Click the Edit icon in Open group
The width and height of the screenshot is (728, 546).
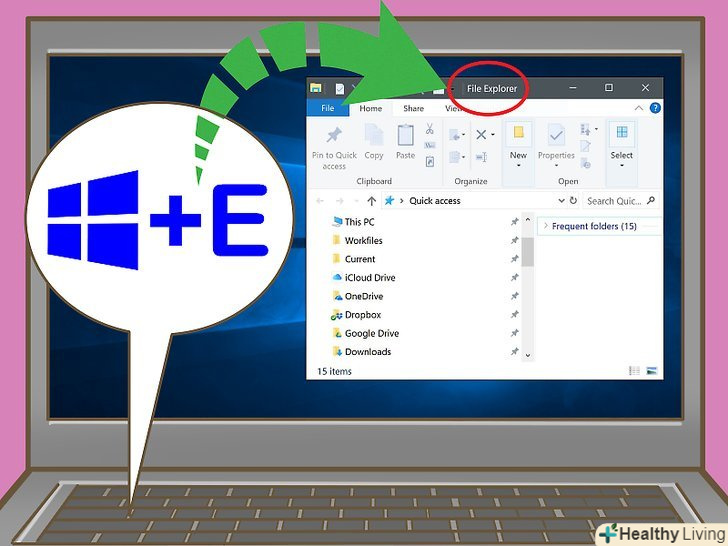tap(585, 146)
